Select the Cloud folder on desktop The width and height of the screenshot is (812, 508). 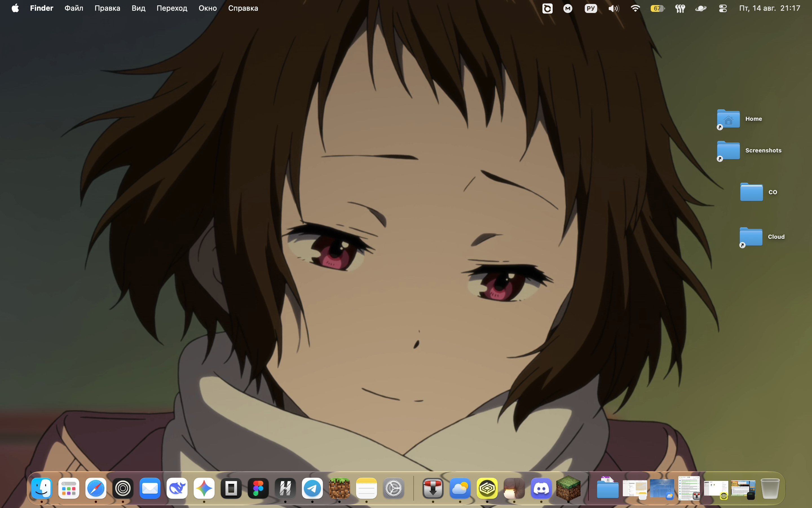point(751,237)
